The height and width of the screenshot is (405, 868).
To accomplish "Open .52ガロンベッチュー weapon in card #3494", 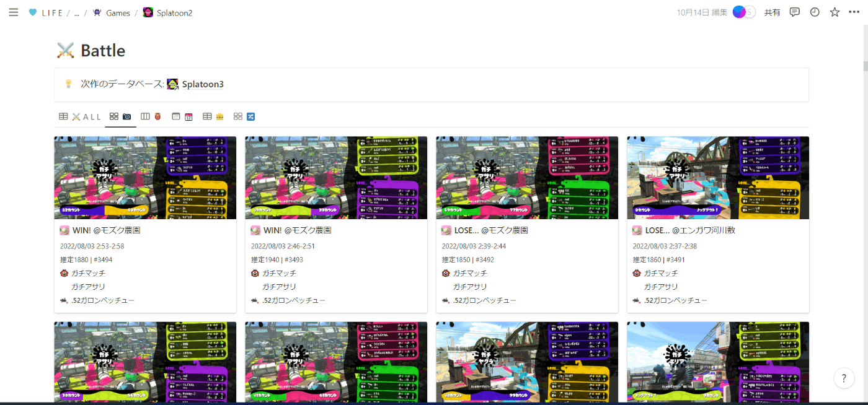I will point(102,300).
